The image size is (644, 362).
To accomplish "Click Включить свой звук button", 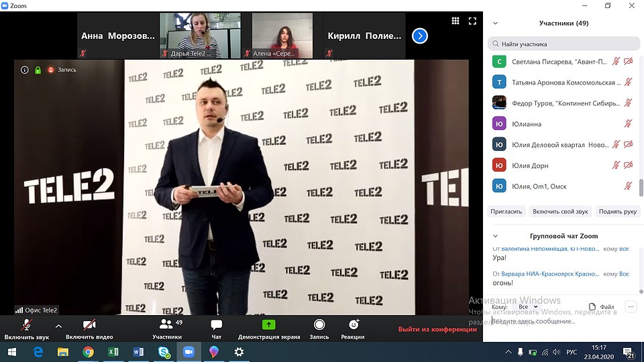I will point(560,211).
